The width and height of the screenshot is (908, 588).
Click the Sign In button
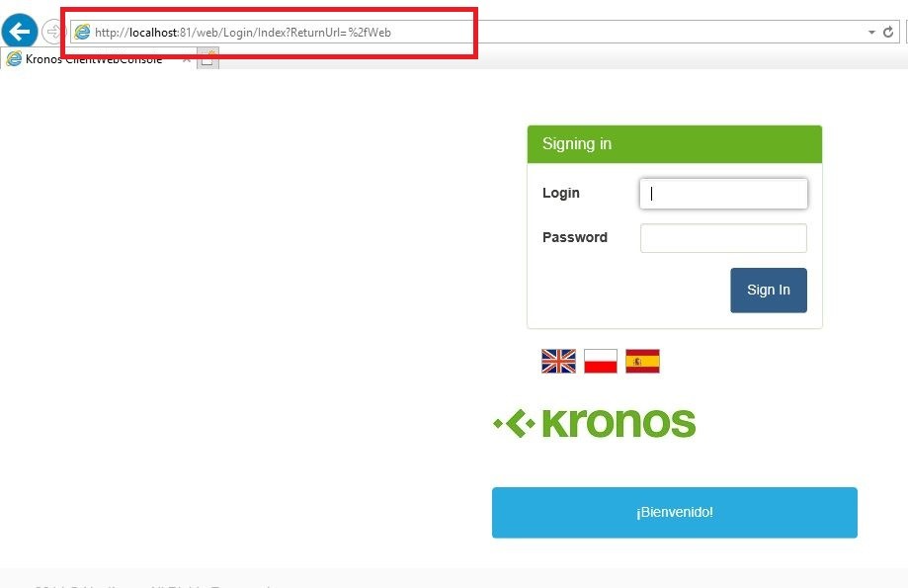769,291
